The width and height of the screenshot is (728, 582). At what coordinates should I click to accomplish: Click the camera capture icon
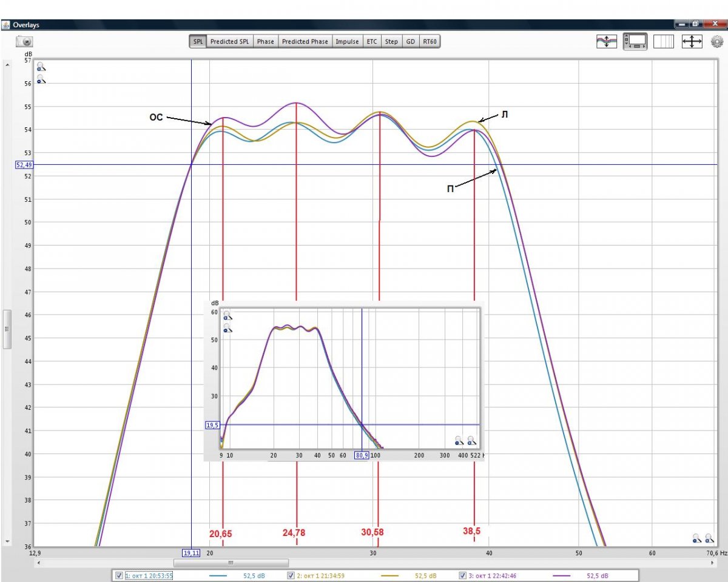point(24,42)
